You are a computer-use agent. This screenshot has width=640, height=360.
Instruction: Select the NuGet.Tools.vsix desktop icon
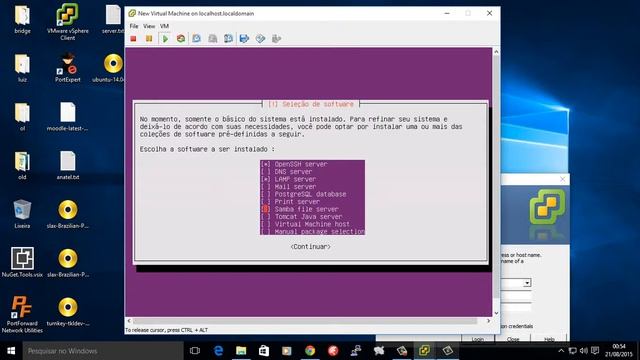tap(22, 262)
